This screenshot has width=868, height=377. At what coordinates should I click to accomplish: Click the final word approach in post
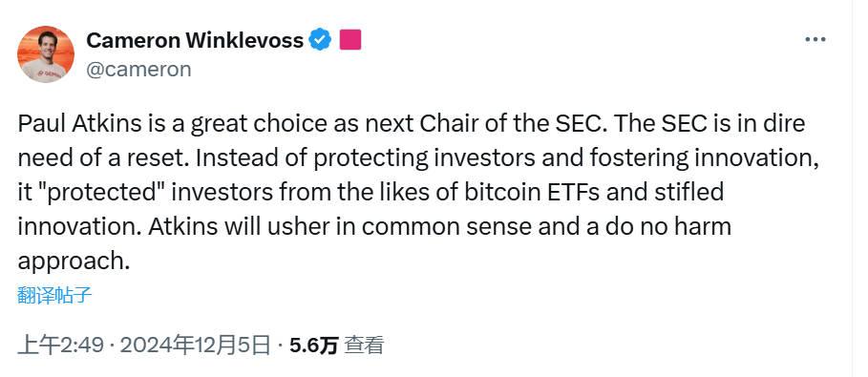pyautogui.click(x=70, y=262)
